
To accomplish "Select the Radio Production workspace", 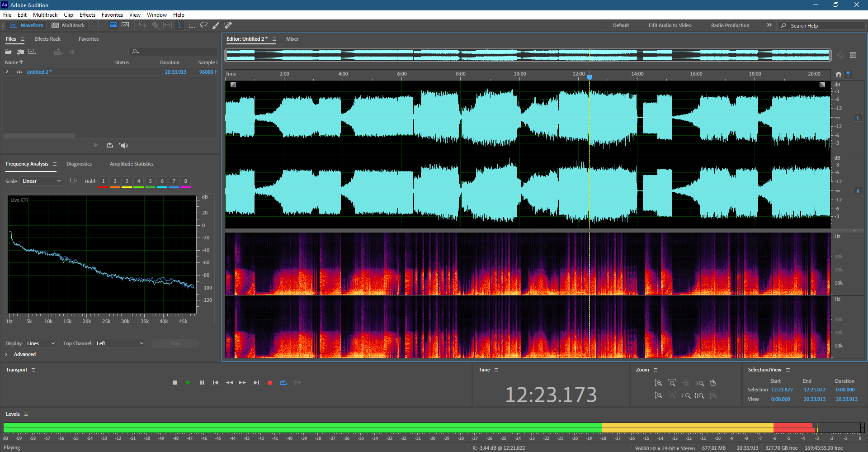I will [730, 25].
